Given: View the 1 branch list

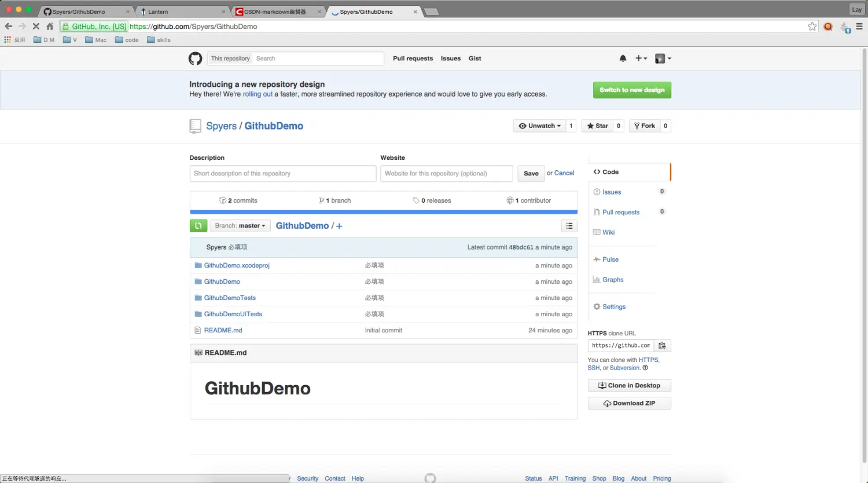Looking at the screenshot, I should (335, 200).
